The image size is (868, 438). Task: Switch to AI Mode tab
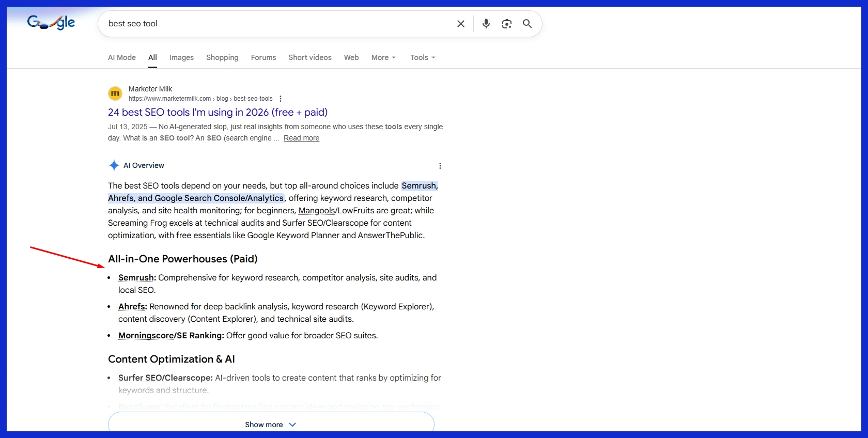click(x=122, y=57)
